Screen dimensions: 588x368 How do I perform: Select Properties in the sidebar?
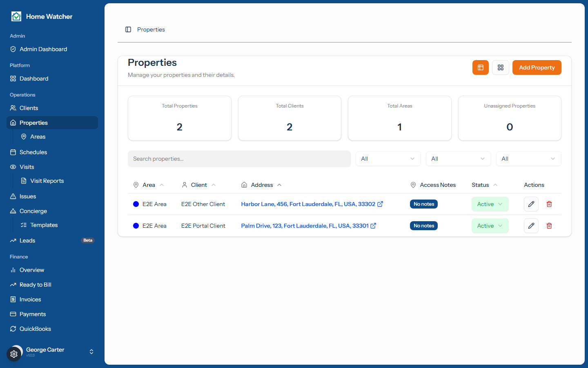(52, 123)
